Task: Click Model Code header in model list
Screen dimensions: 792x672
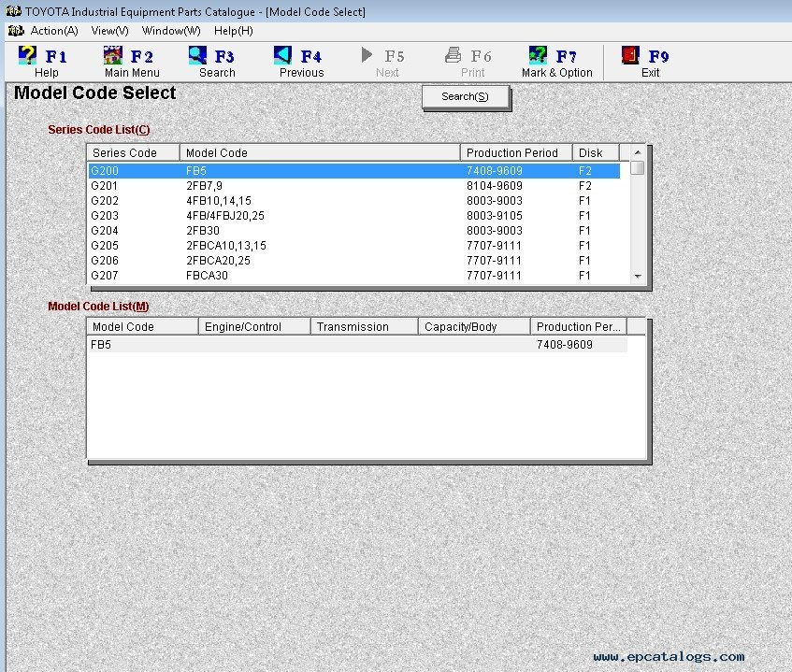Action: [x=142, y=327]
